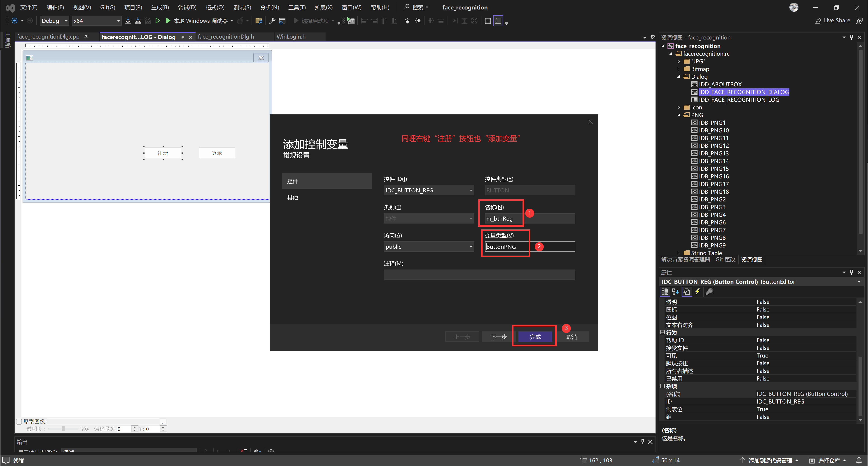Expand the Bitmap folder in resource tree
This screenshot has width=868, height=466.
[679, 69]
